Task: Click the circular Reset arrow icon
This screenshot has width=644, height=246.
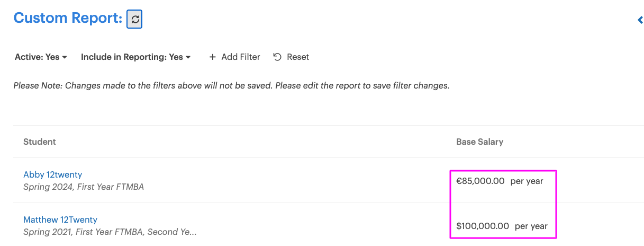Action: click(x=277, y=57)
